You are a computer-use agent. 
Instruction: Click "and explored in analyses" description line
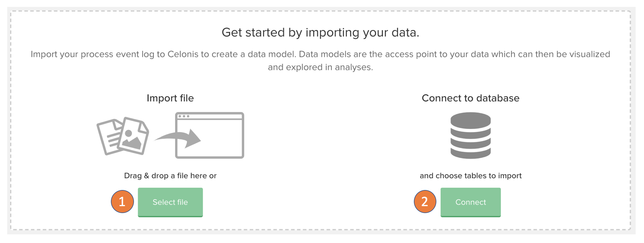pyautogui.click(x=320, y=67)
